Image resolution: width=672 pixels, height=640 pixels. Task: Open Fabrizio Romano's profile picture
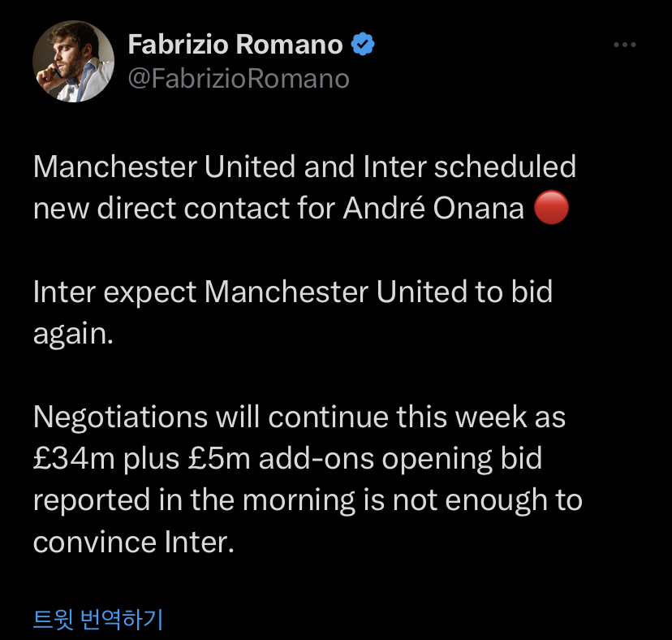click(x=73, y=62)
